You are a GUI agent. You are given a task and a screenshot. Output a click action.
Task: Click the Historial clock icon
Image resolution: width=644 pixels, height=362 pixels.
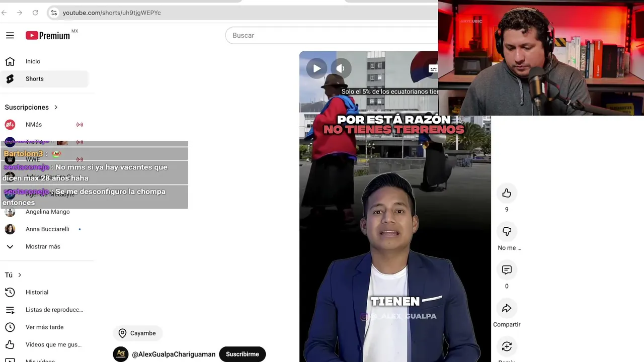tap(10, 292)
